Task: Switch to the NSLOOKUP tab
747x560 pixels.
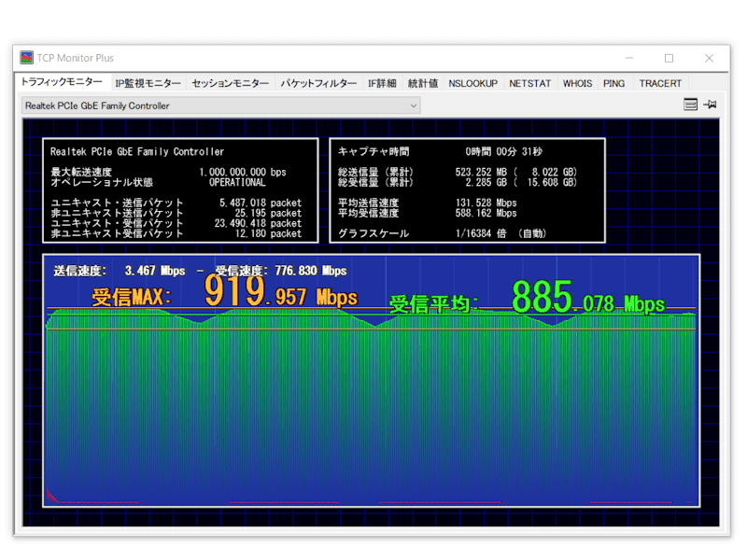Action: pyautogui.click(x=473, y=83)
